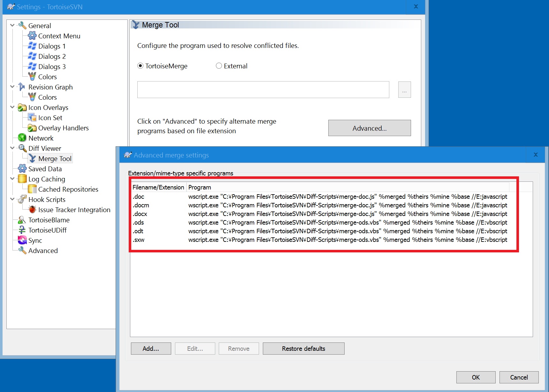Image resolution: width=549 pixels, height=392 pixels.
Task: Click the Merge Tool icon in tree
Action: (32, 158)
